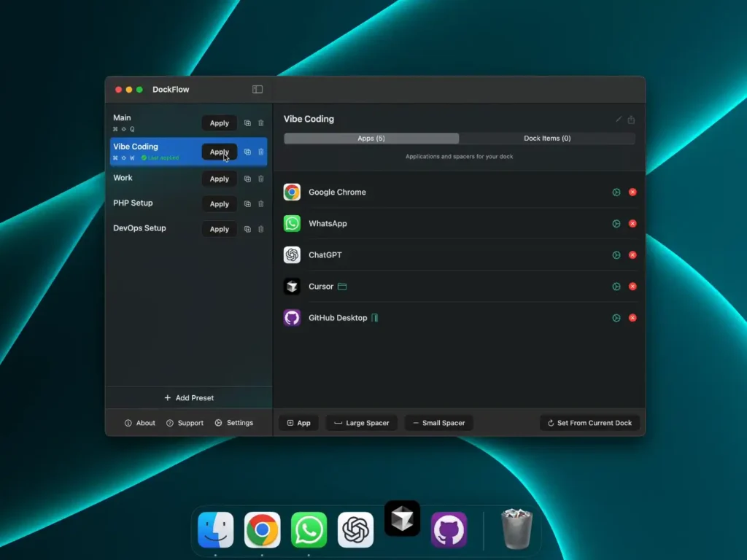Edit the Vibe Coding preset name with the pencil icon
Image resolution: width=747 pixels, height=560 pixels.
point(619,120)
